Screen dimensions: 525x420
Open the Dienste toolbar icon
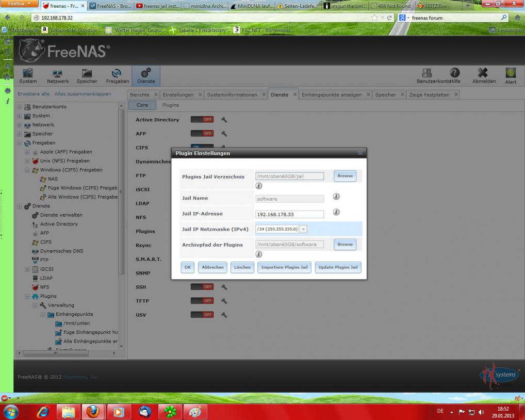[x=146, y=76]
